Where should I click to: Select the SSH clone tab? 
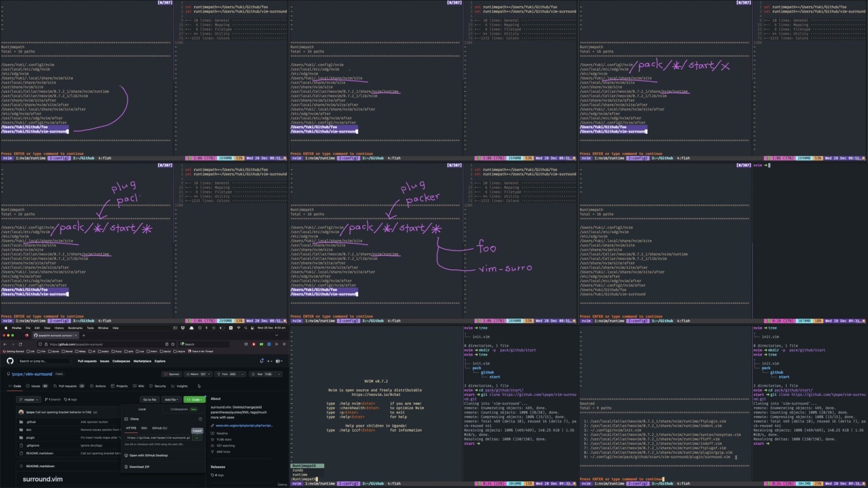coord(144,428)
